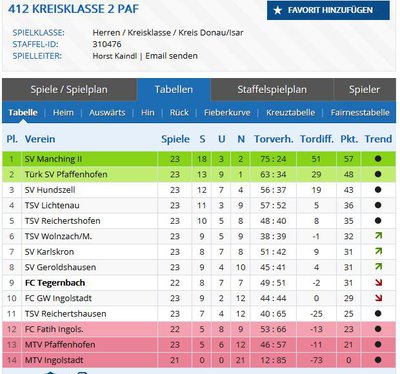The image size is (400, 374).
Task: Open the FC Tegernbach team link
Action: pos(55,283)
